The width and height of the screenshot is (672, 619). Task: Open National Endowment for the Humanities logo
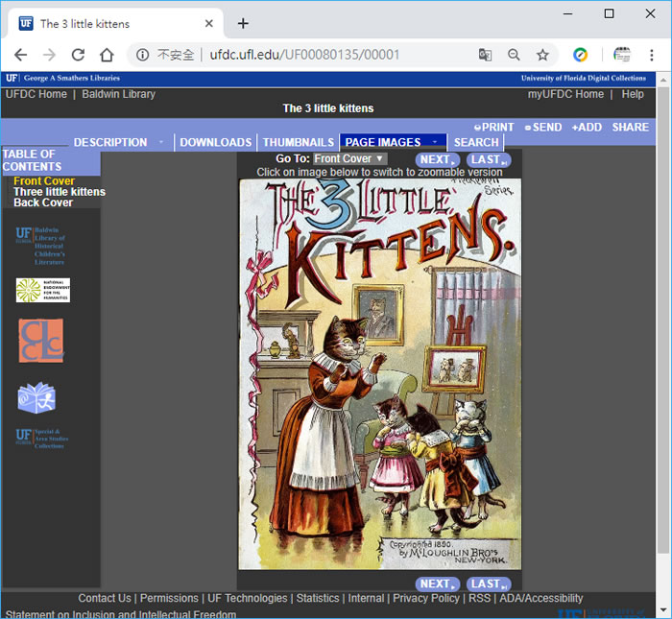tap(43, 290)
